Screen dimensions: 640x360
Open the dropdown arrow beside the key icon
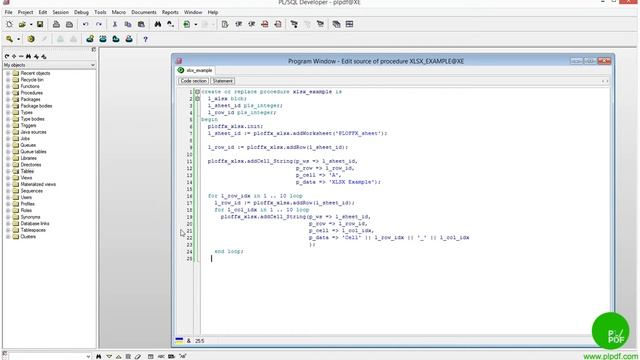18,39
